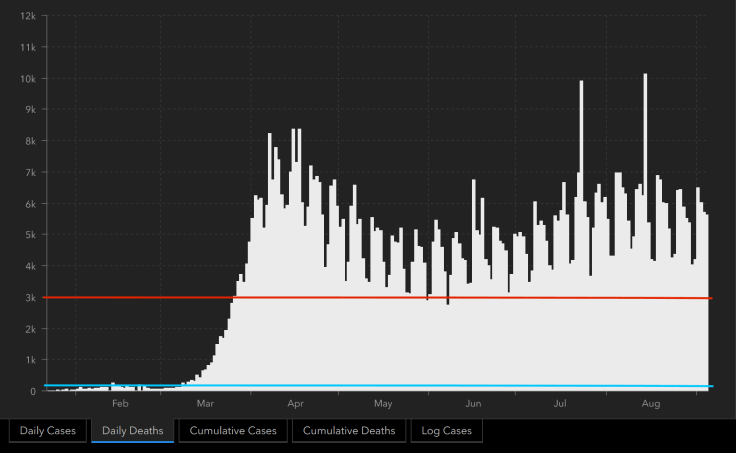Open the Cumulative Cases tab

click(x=234, y=431)
